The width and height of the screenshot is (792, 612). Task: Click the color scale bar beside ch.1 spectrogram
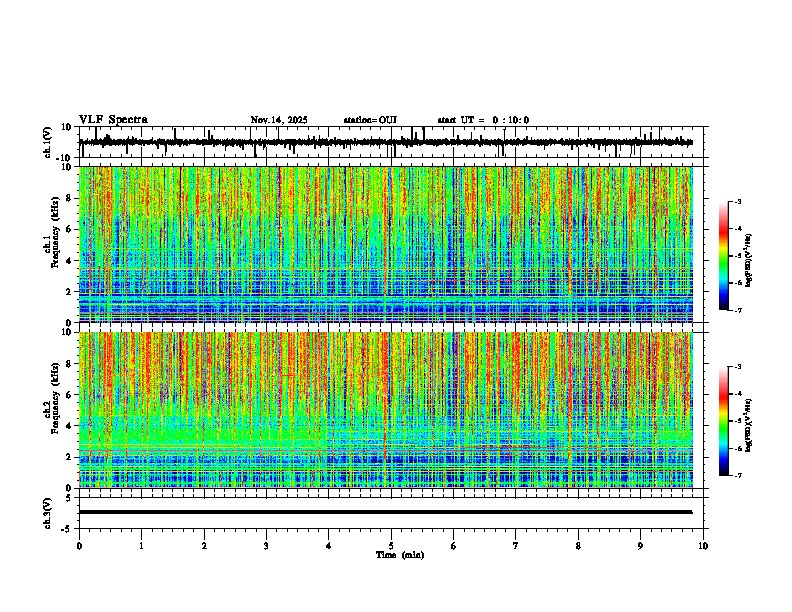click(x=723, y=256)
